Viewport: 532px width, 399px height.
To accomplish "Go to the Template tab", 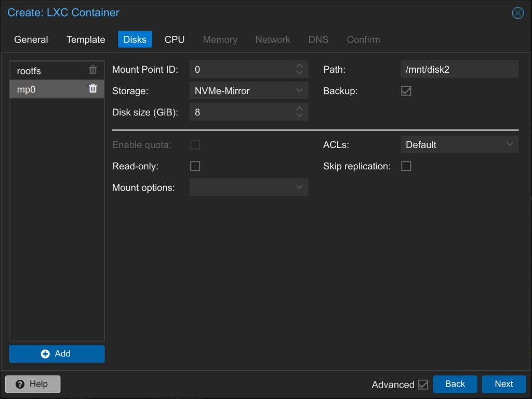I will click(x=85, y=39).
